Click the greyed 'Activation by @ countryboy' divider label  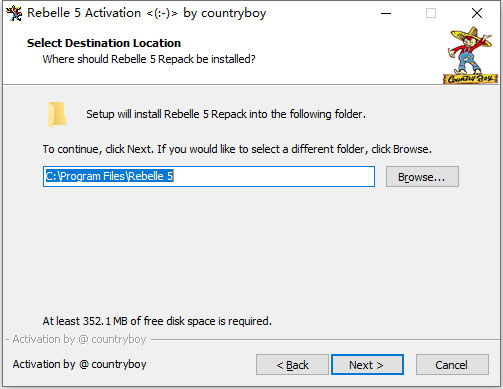point(79,339)
